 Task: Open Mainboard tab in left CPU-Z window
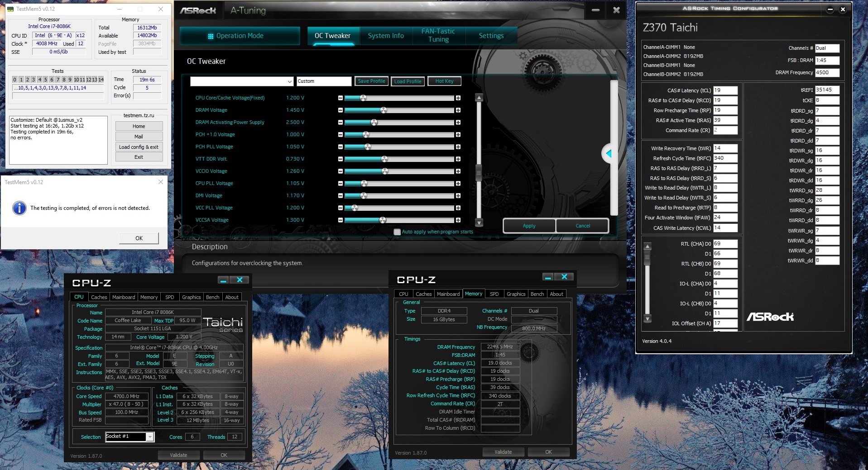point(124,297)
